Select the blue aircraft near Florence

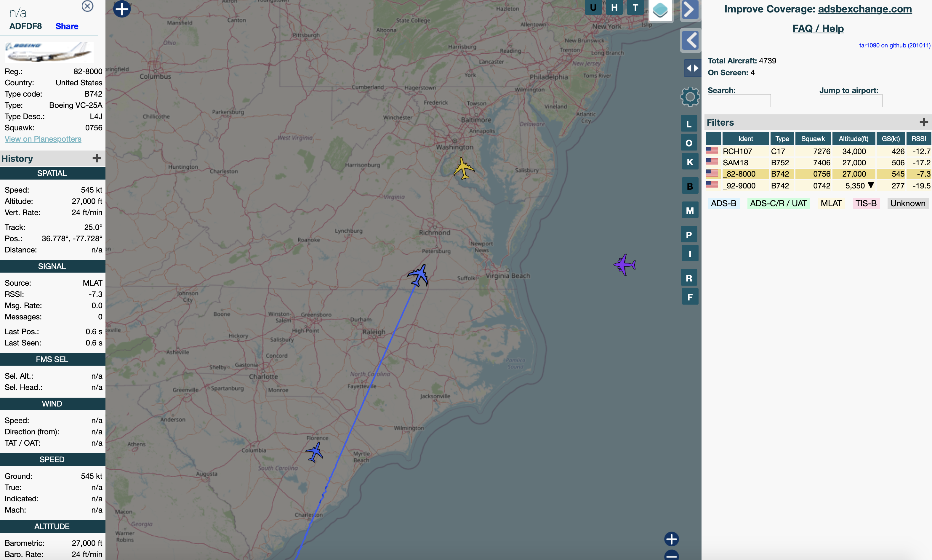(x=314, y=452)
